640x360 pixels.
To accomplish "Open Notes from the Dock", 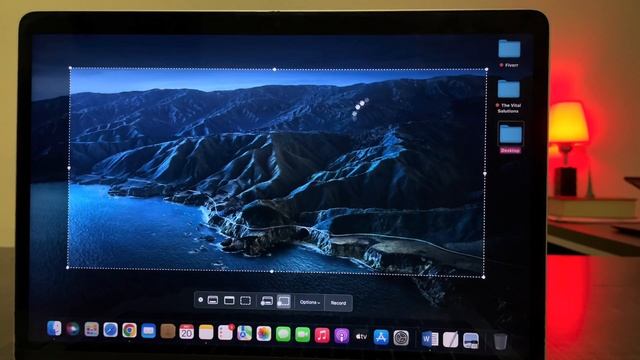I will tap(206, 332).
